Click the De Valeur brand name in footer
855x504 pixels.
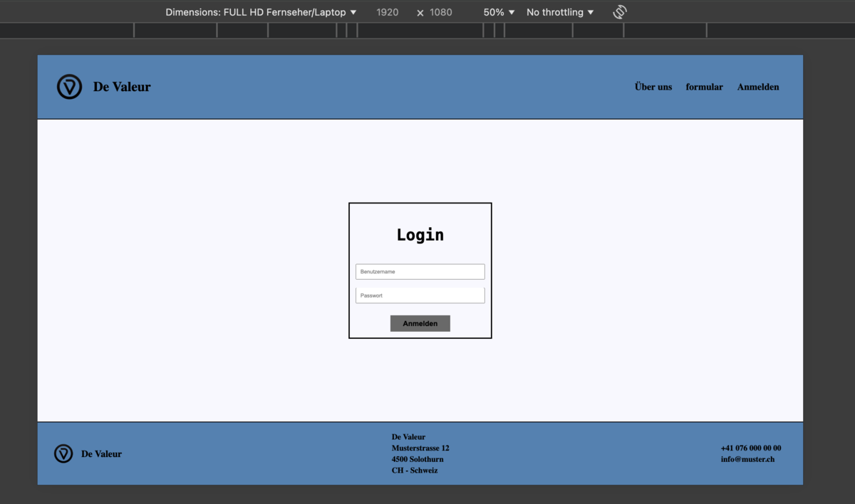(101, 454)
